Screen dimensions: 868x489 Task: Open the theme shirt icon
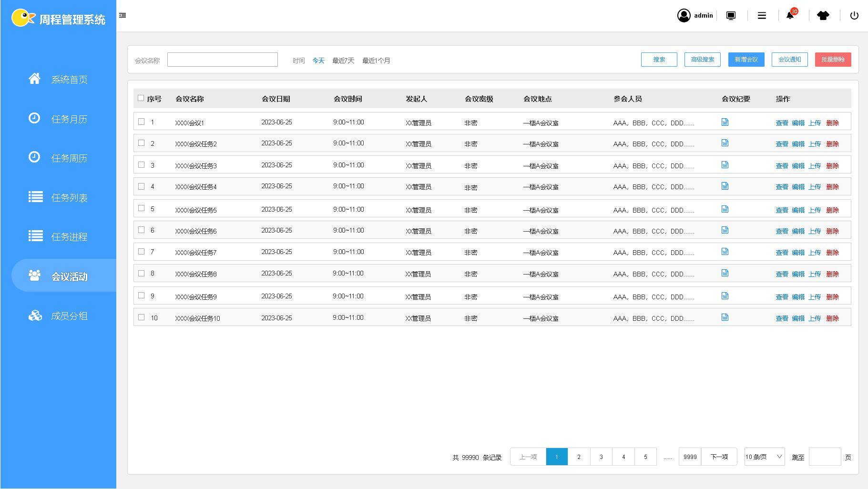[x=823, y=15]
